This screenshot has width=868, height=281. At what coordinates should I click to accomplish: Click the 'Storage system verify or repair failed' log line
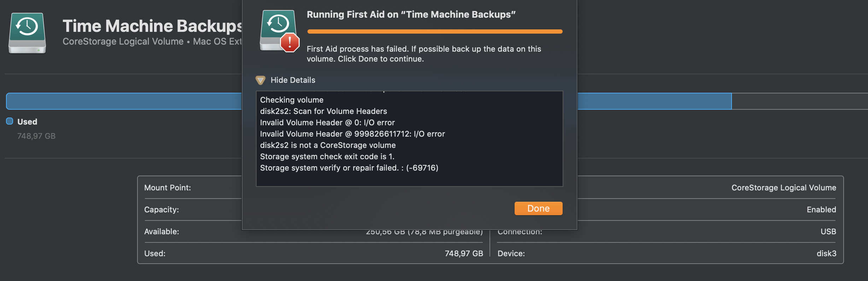coord(349,168)
